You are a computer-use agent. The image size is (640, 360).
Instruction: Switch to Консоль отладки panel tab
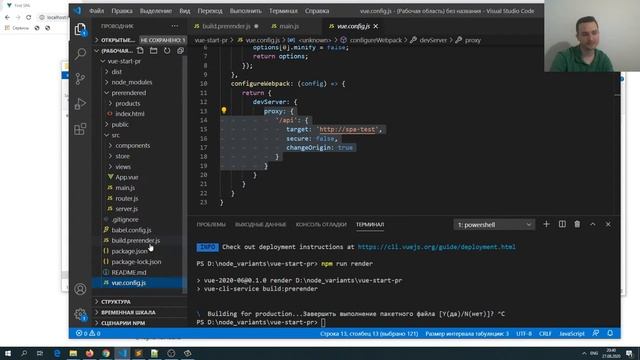(x=321, y=224)
